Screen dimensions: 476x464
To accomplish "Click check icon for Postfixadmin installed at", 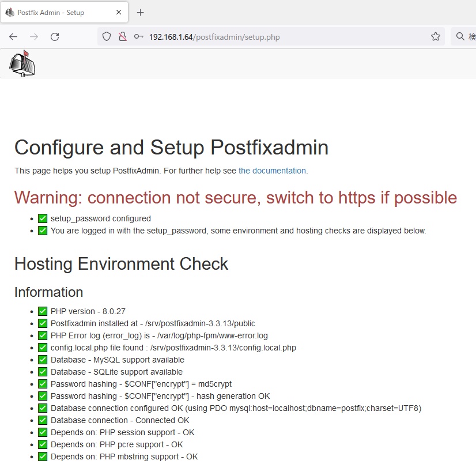I will click(x=43, y=323).
